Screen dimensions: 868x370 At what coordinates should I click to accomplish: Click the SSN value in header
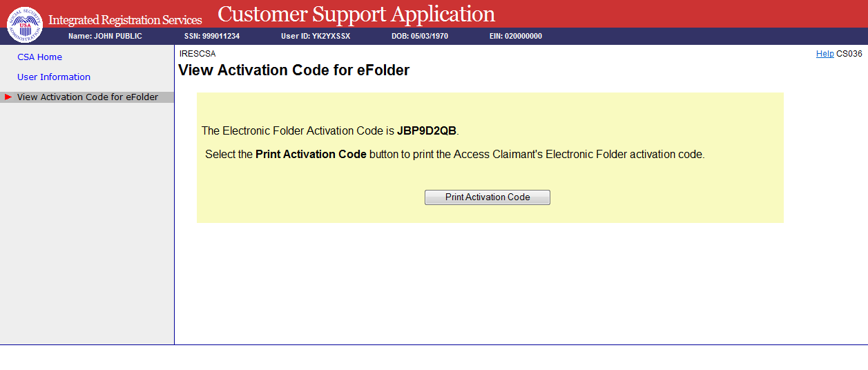point(212,36)
